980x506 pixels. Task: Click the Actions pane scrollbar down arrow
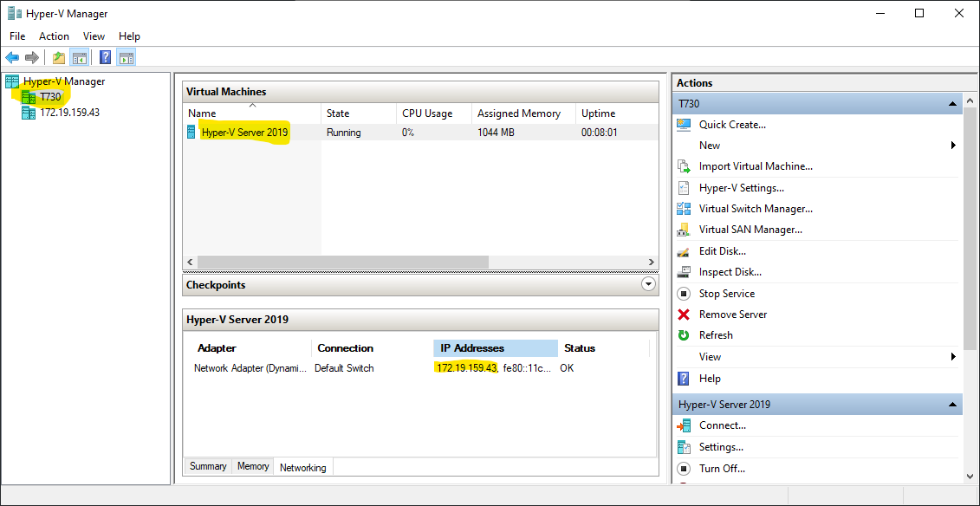click(x=970, y=477)
